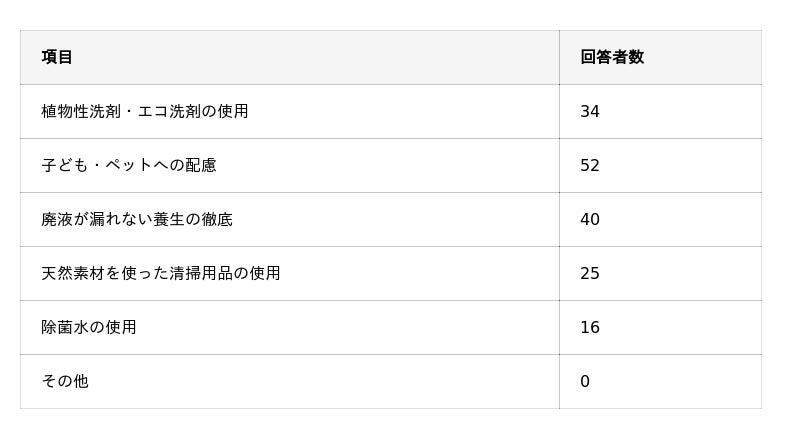This screenshot has height=439, width=800.
Task: Click the word 養生 in third row
Action: [169, 219]
